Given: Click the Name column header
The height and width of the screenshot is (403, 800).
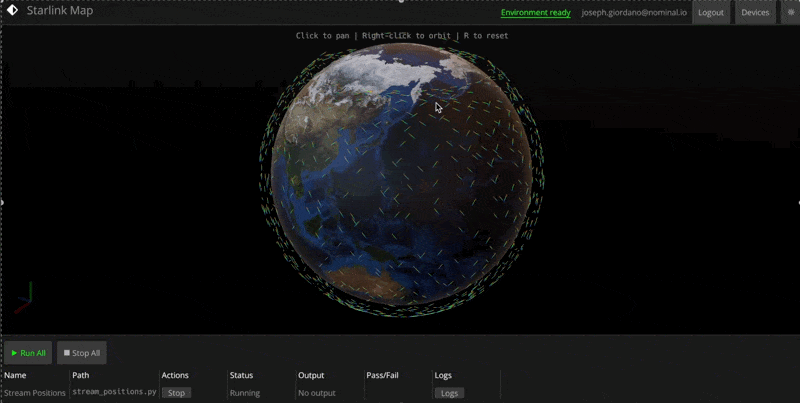Looking at the screenshot, I should point(15,375).
